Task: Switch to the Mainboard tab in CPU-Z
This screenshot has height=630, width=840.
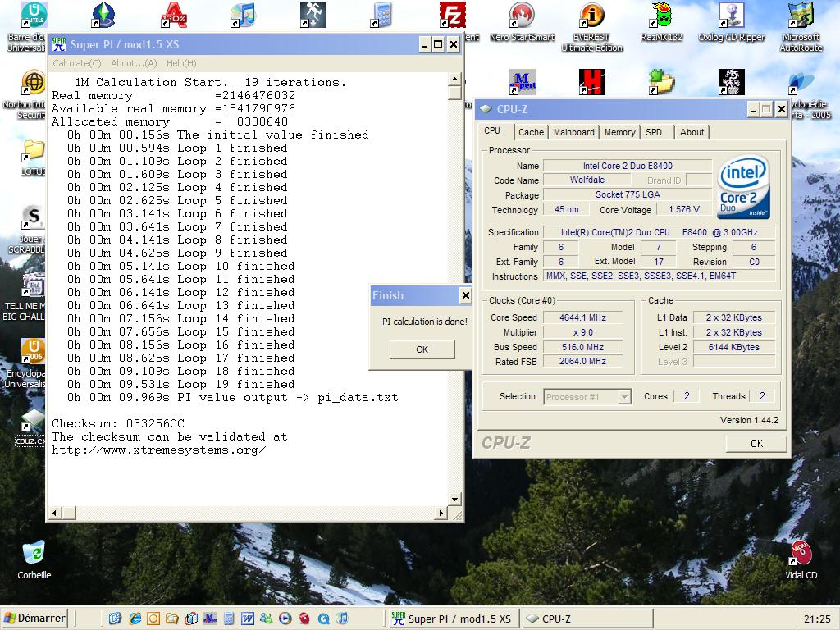Action: 573,132
